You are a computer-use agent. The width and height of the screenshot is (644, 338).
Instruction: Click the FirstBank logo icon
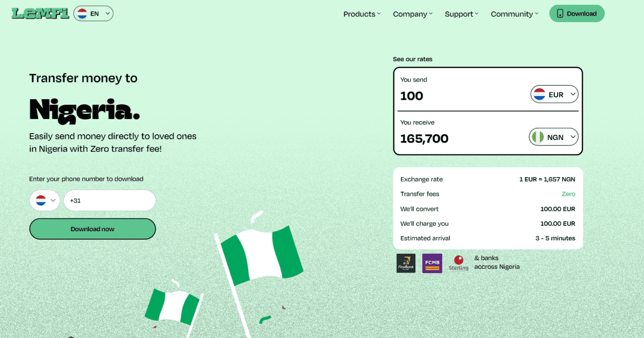pyautogui.click(x=406, y=263)
